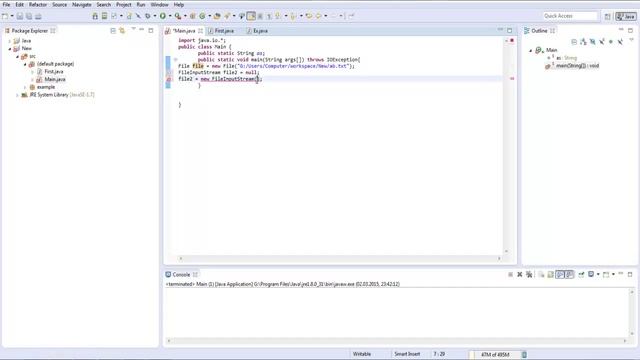The width and height of the screenshot is (640, 360).
Task: Collapse the (default package) node
Action: 25,64
